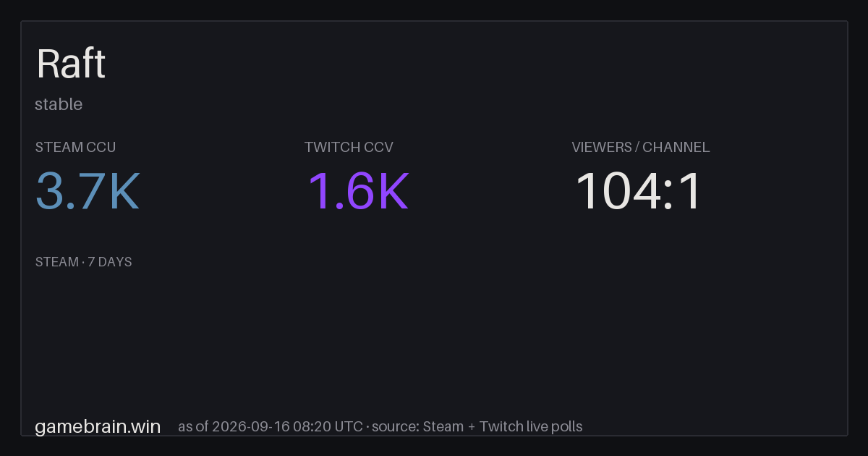Select the stable trend status label
This screenshot has height=456, width=868.
pyautogui.click(x=59, y=104)
